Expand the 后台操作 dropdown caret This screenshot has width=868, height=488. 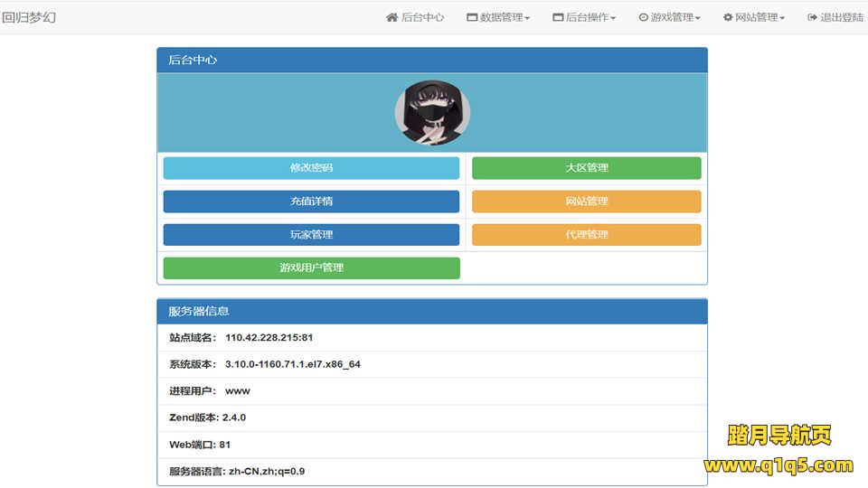[x=613, y=18]
